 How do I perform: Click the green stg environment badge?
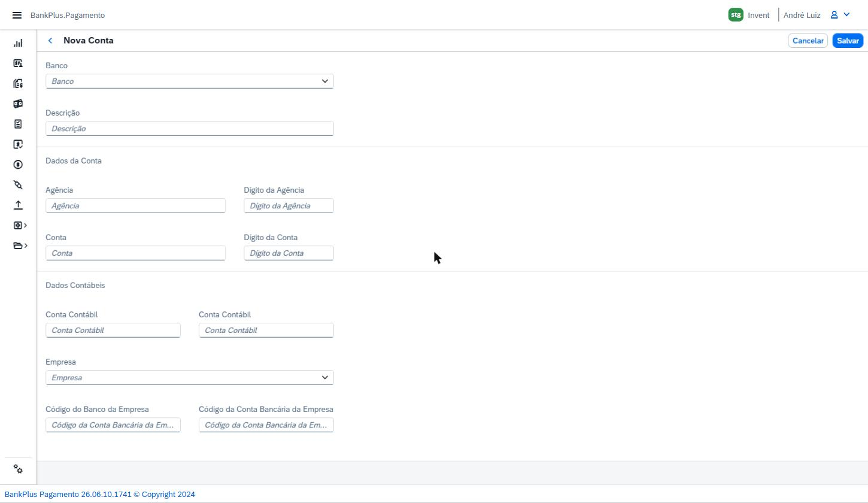[x=736, y=15]
